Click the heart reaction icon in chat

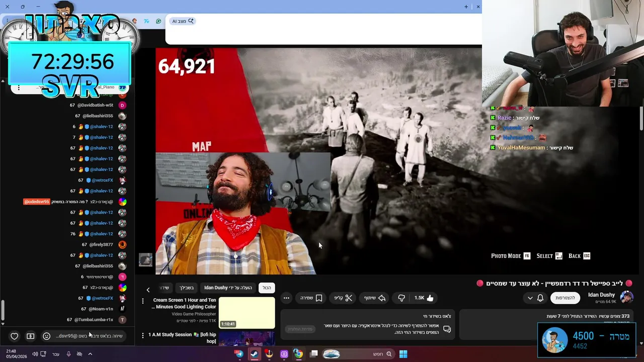tap(15, 336)
